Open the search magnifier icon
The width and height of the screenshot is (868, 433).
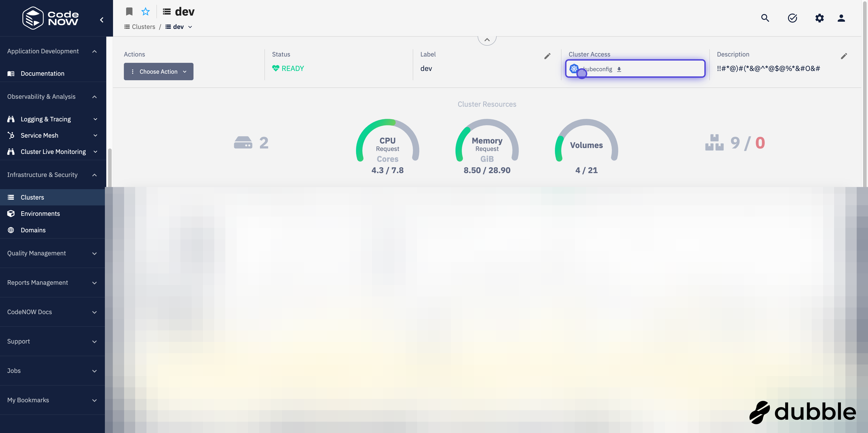[765, 18]
